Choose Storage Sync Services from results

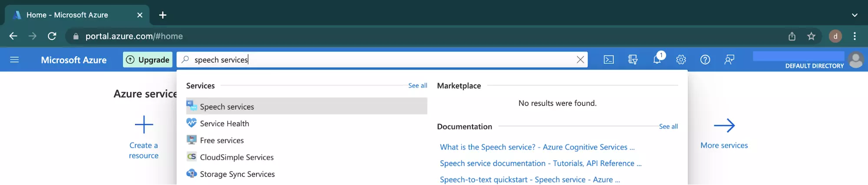tap(307, 174)
